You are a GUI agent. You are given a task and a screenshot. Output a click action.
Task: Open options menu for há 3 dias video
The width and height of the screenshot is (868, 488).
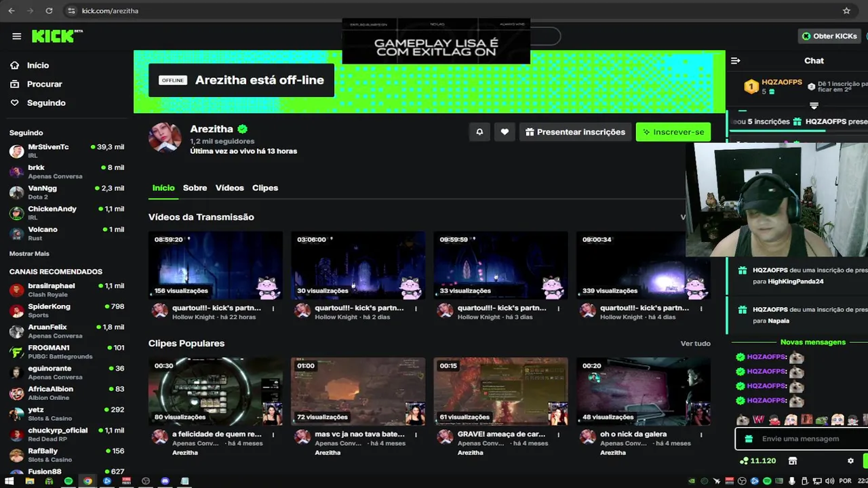tap(559, 308)
